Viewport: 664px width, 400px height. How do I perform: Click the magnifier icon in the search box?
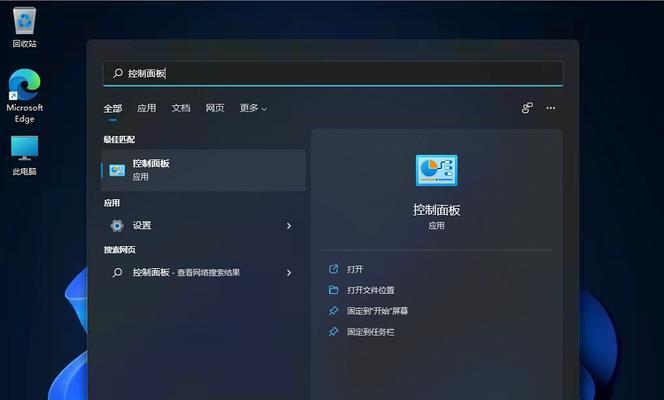pyautogui.click(x=118, y=73)
